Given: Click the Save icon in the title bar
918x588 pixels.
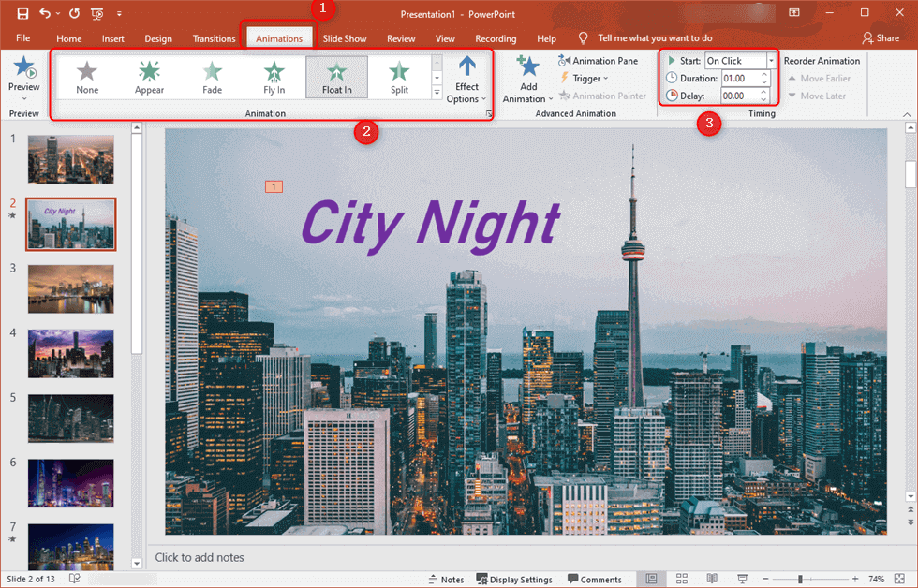Looking at the screenshot, I should [22, 13].
